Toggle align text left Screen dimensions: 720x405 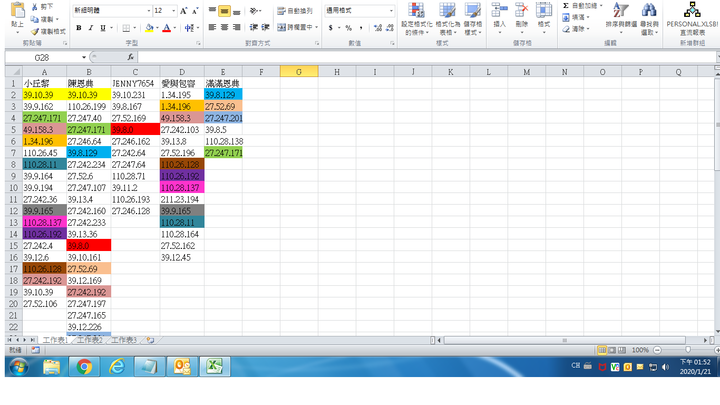pos(212,28)
